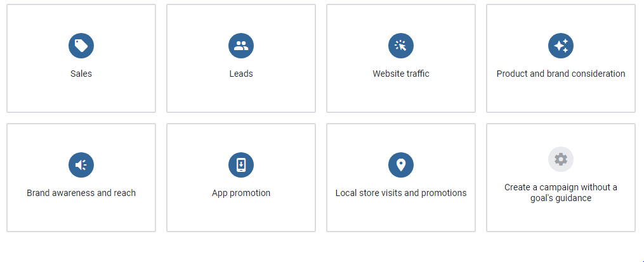Image resolution: width=644 pixels, height=262 pixels.
Task: Click the App promotion phone download icon
Action: pyautogui.click(x=241, y=165)
